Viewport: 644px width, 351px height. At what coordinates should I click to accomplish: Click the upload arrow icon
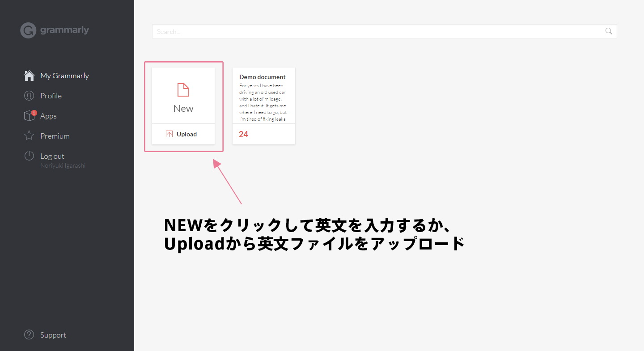169,134
